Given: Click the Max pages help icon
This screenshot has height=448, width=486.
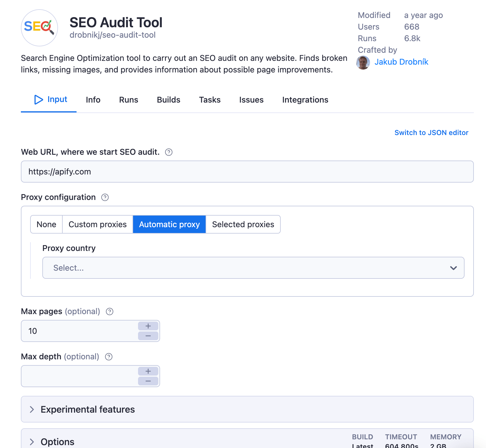Looking at the screenshot, I should pyautogui.click(x=110, y=312).
